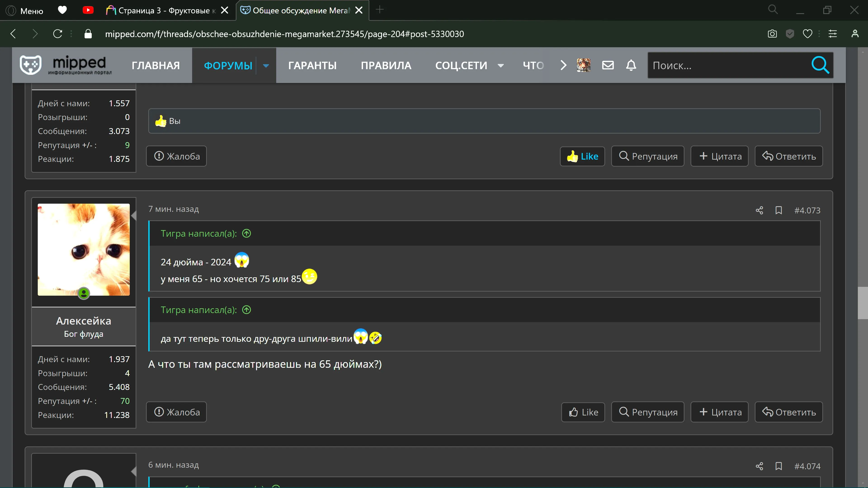Share post #4.074
Image resolution: width=868 pixels, height=488 pixels.
tap(759, 466)
